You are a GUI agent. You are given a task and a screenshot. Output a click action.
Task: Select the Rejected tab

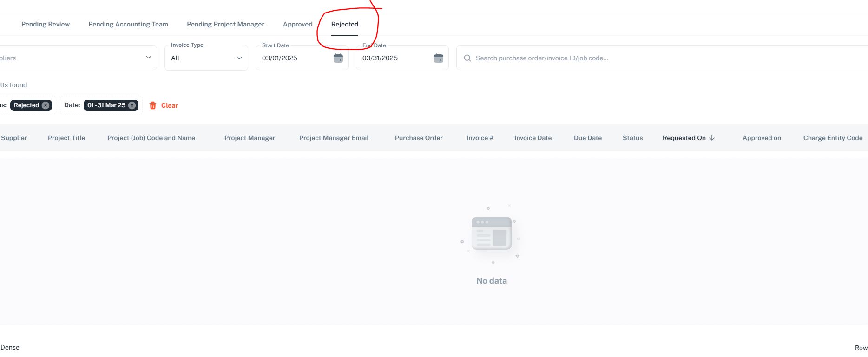coord(344,24)
